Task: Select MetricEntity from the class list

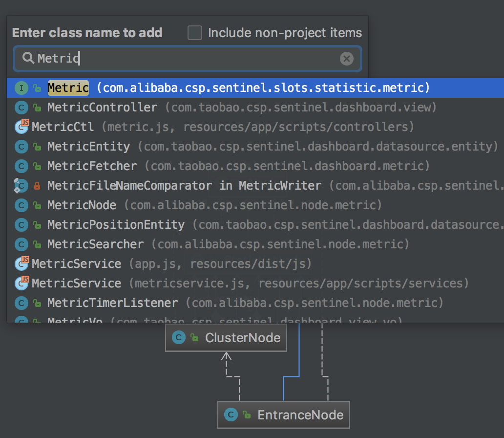Action: [88, 147]
